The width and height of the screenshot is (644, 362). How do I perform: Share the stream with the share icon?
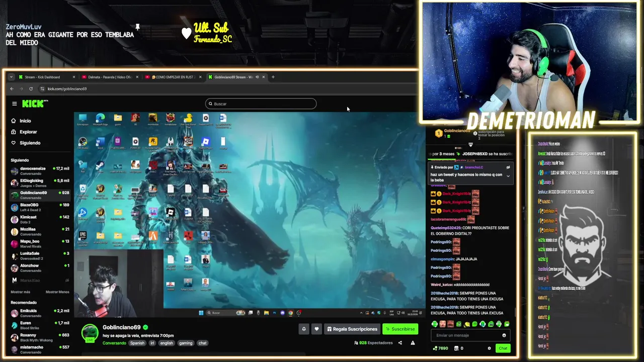coord(400,343)
